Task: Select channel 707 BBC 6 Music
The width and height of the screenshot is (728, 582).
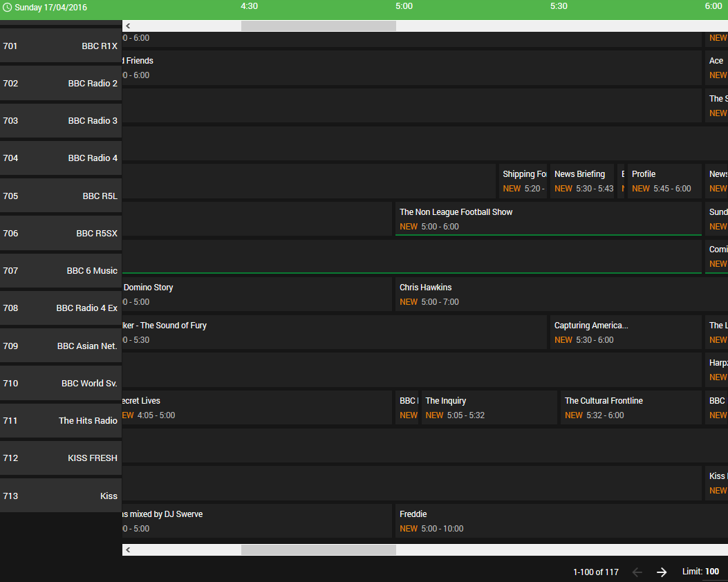Action: coord(61,270)
